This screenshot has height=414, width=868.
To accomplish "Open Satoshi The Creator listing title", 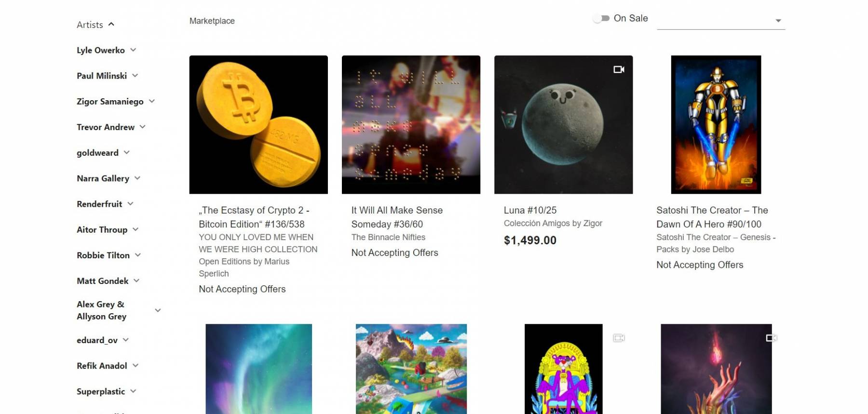I will point(712,217).
